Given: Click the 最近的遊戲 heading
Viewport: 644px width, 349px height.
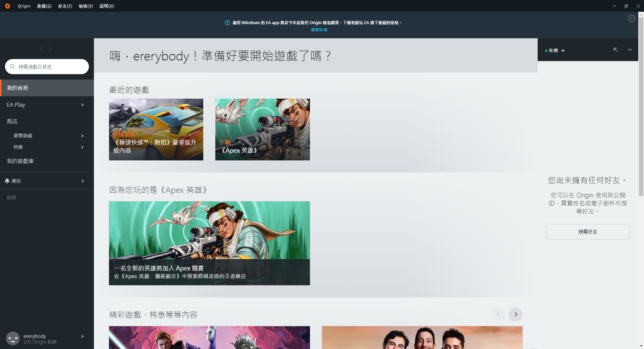Looking at the screenshot, I should click(x=129, y=90).
